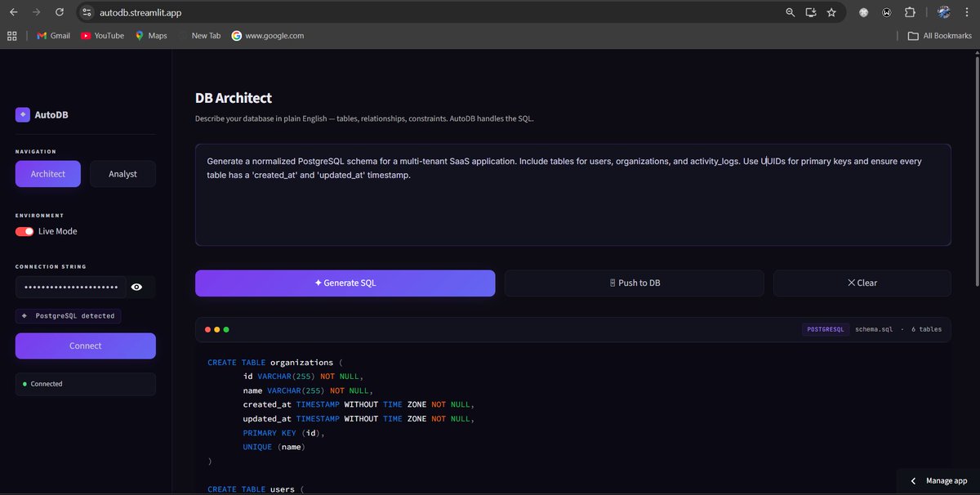The width and height of the screenshot is (980, 495).
Task: Click the AutoDB logo icon
Action: [22, 115]
